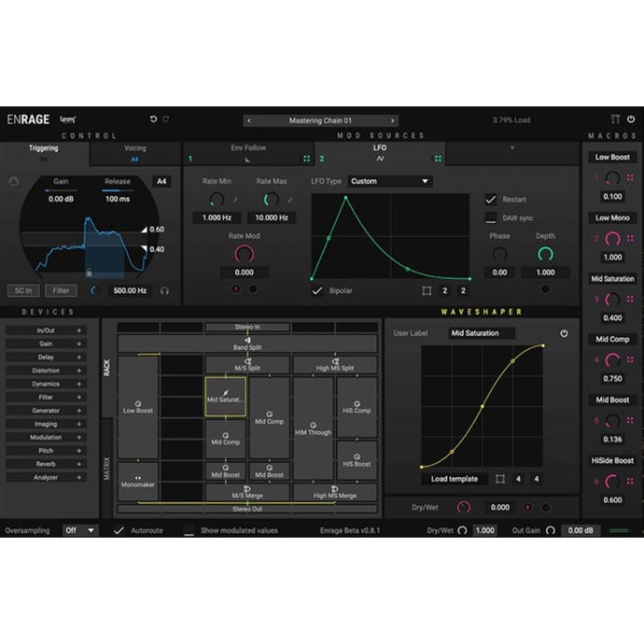
Task: Click Env Follow modulation grid icon
Action: 307,159
